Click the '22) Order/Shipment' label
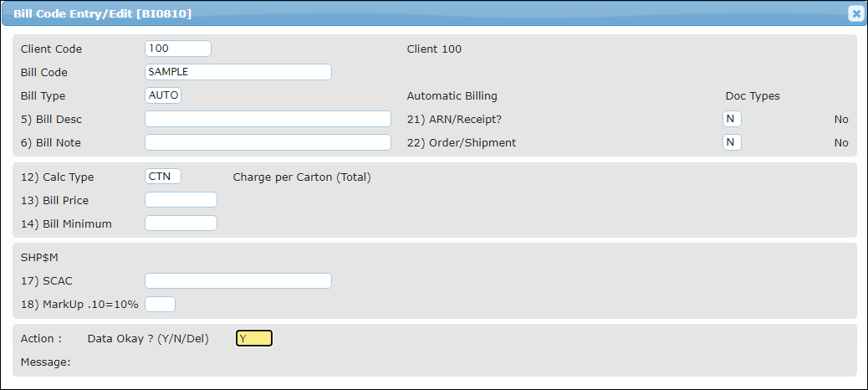 tap(461, 143)
